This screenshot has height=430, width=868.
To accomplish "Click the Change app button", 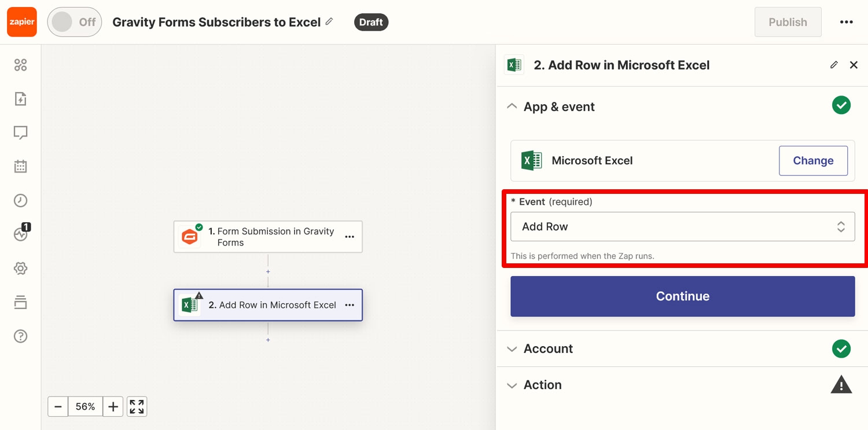I will tap(813, 161).
